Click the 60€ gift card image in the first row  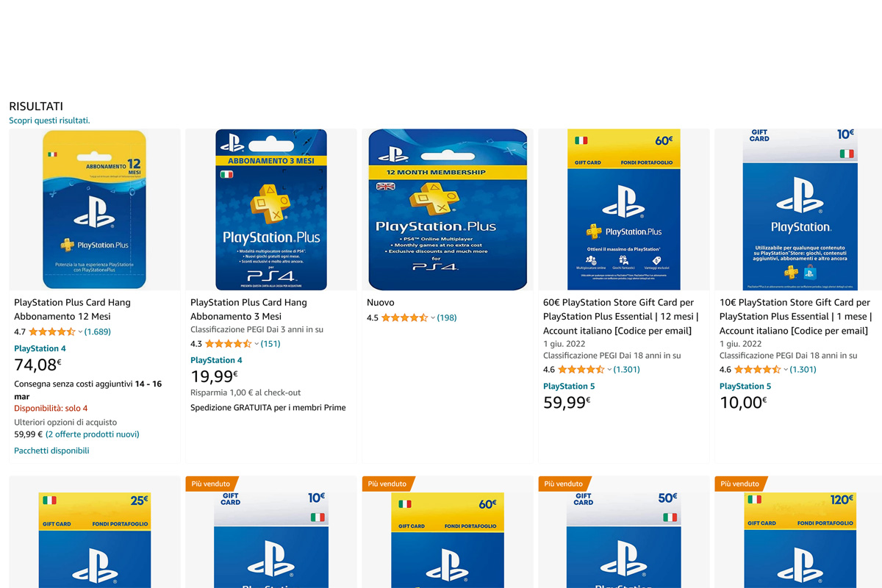tap(624, 209)
